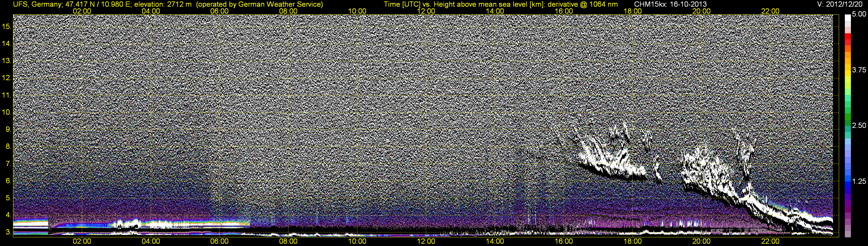This screenshot has width=868, height=246.
Task: Click the version text 'V: 2012/12/20'
Action: coord(841,4)
